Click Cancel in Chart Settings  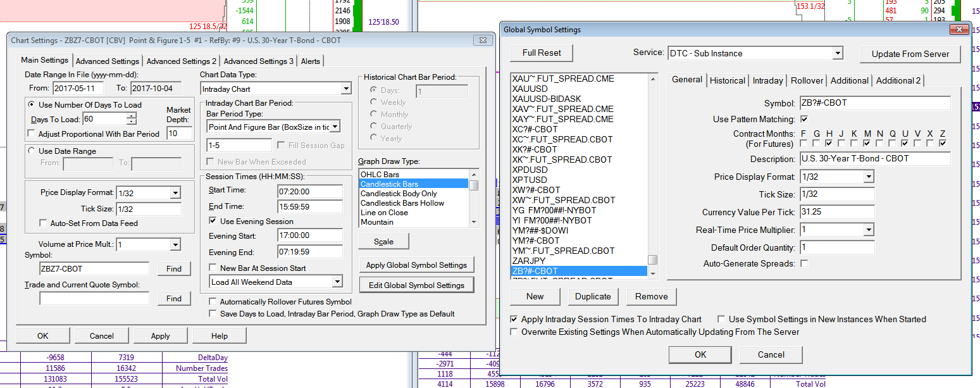pyautogui.click(x=102, y=336)
